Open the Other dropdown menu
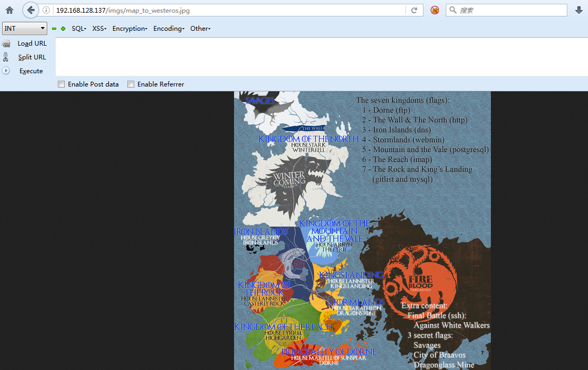Viewport: 588px width, 370px height. point(200,29)
